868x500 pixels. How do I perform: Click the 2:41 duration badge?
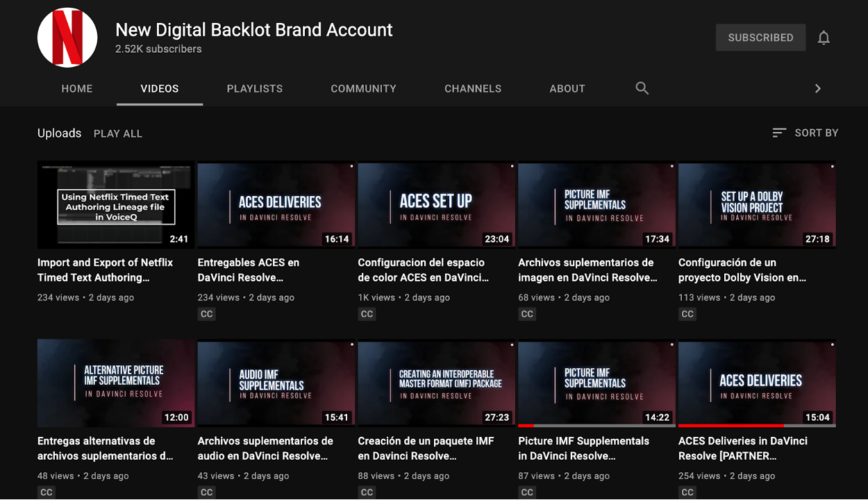pos(179,239)
